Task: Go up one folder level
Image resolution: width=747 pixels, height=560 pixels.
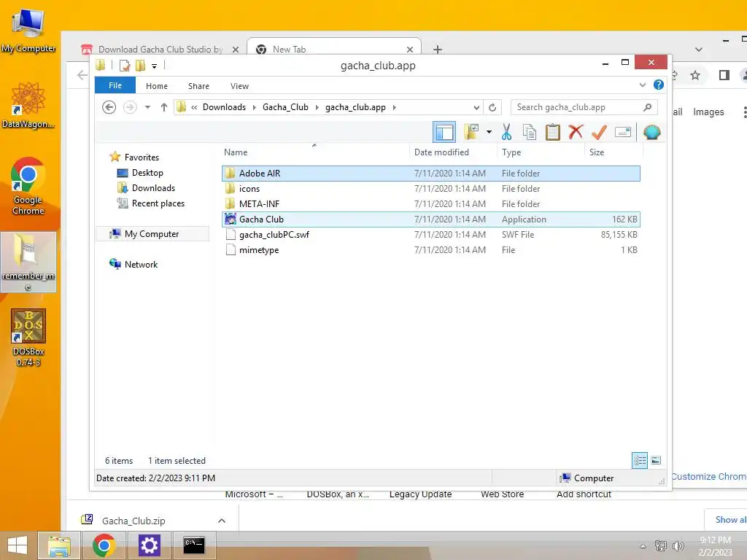Action: [x=164, y=107]
